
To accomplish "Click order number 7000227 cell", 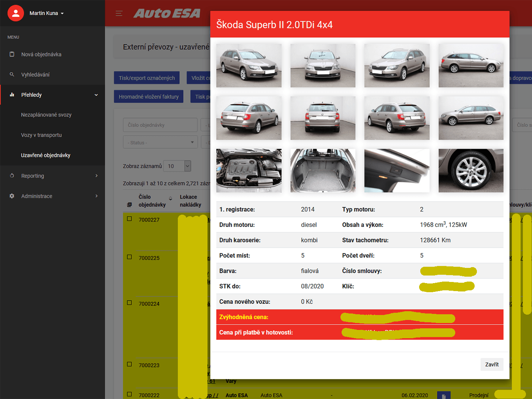I will pos(149,220).
